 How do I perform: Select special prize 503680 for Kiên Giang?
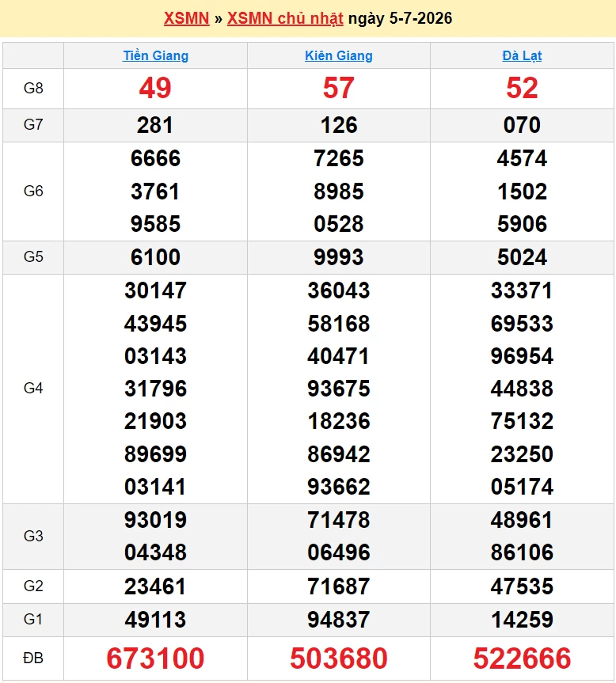pyautogui.click(x=339, y=658)
